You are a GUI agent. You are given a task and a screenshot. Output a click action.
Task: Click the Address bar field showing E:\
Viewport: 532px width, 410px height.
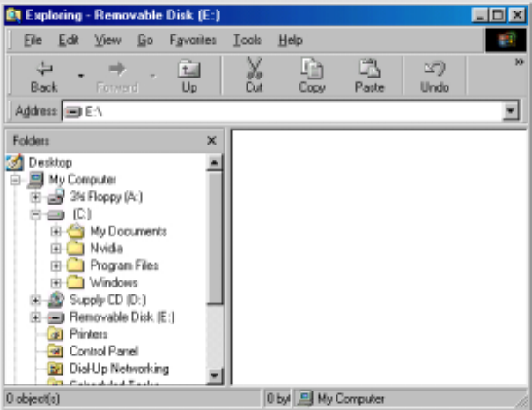[291, 111]
